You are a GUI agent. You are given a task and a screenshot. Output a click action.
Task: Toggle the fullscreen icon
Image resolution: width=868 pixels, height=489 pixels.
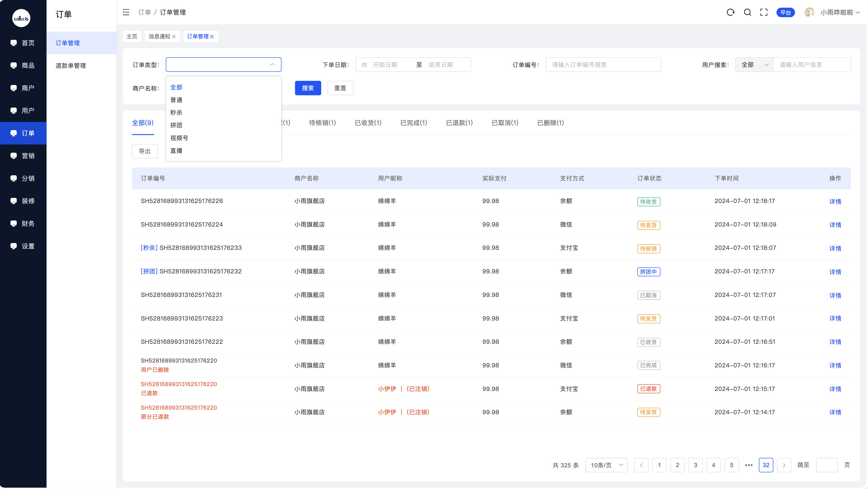[764, 12]
